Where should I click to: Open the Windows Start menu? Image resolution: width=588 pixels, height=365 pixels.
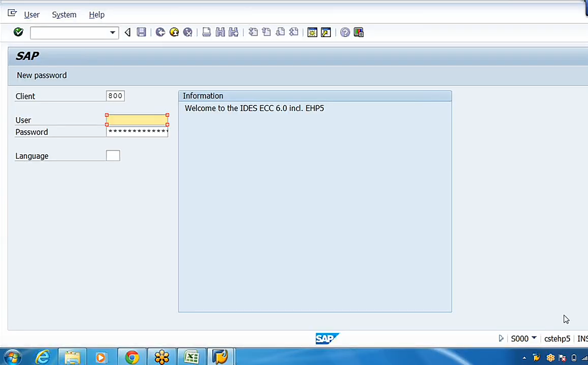(12, 357)
